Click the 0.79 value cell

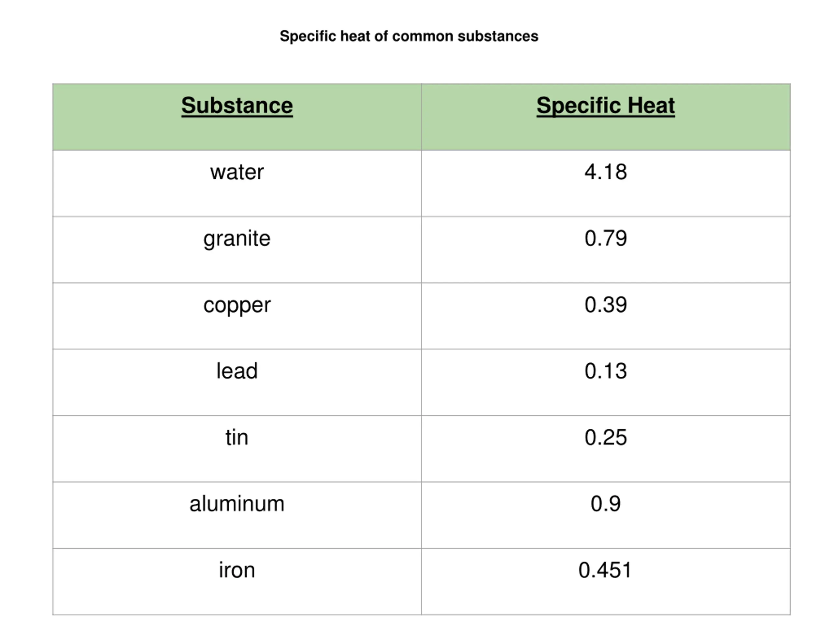click(606, 250)
